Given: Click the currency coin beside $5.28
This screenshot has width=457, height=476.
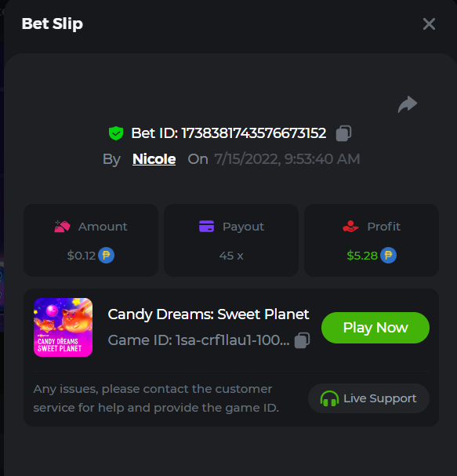Looking at the screenshot, I should [389, 256].
